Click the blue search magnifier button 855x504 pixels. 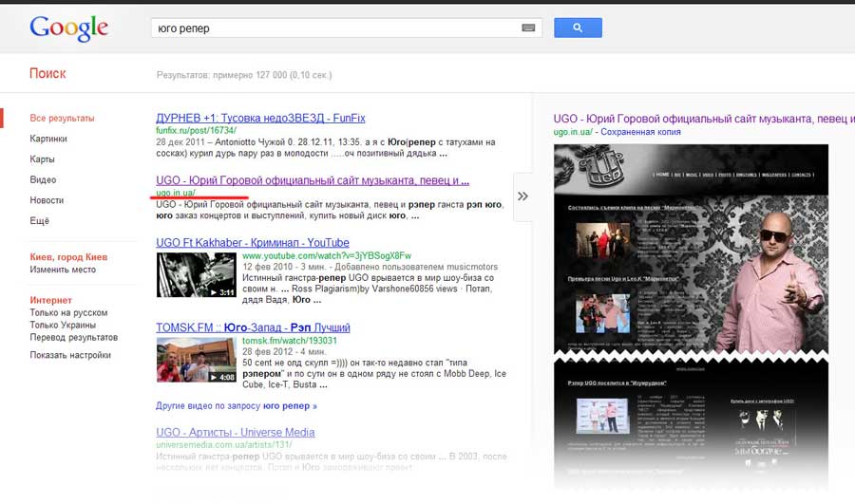click(x=578, y=28)
